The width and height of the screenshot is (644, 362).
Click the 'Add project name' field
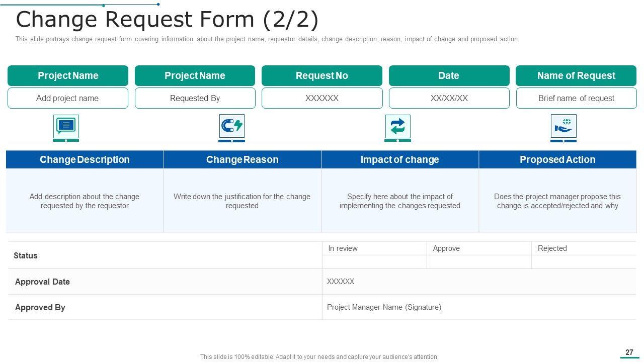pos(67,99)
